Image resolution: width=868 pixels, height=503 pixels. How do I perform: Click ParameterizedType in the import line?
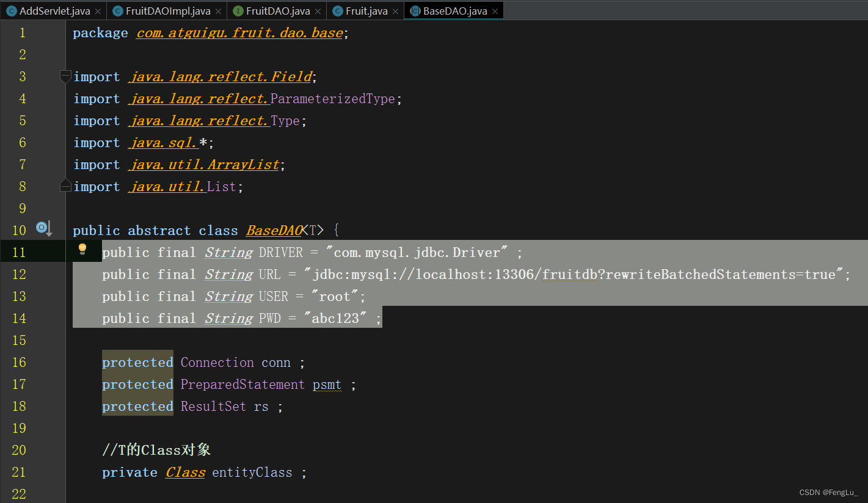click(x=333, y=99)
